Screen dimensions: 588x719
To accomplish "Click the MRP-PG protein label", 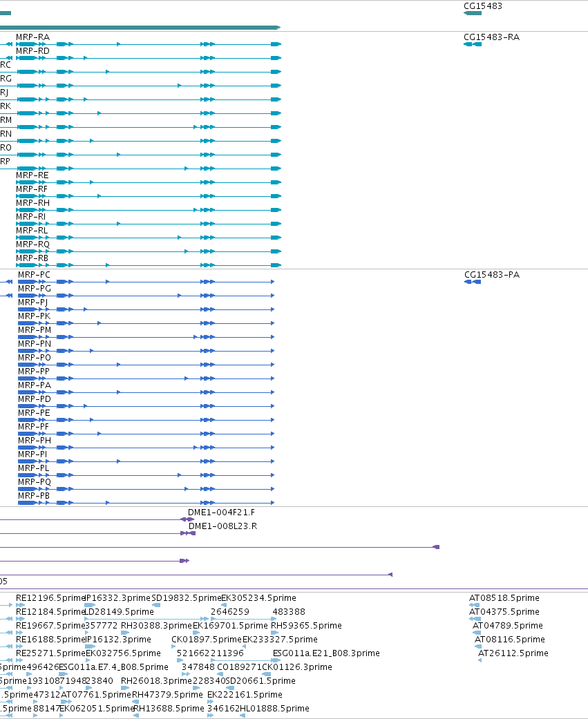I will (x=35, y=289).
